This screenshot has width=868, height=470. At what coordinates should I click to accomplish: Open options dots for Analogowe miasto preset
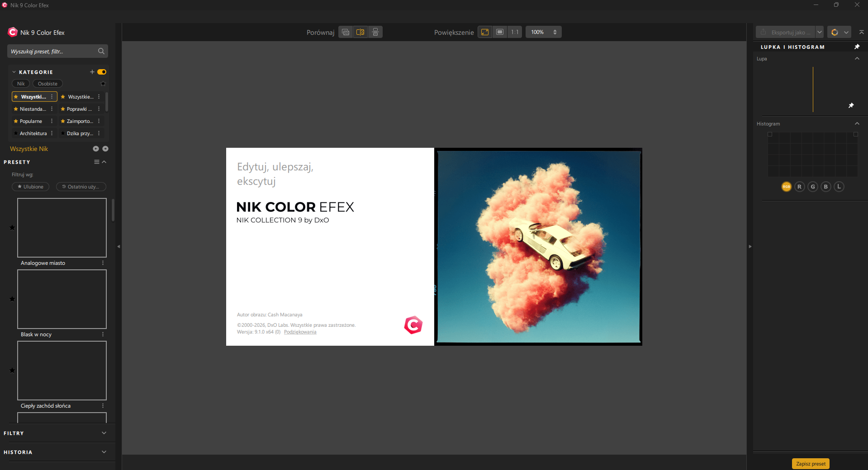[x=103, y=263]
